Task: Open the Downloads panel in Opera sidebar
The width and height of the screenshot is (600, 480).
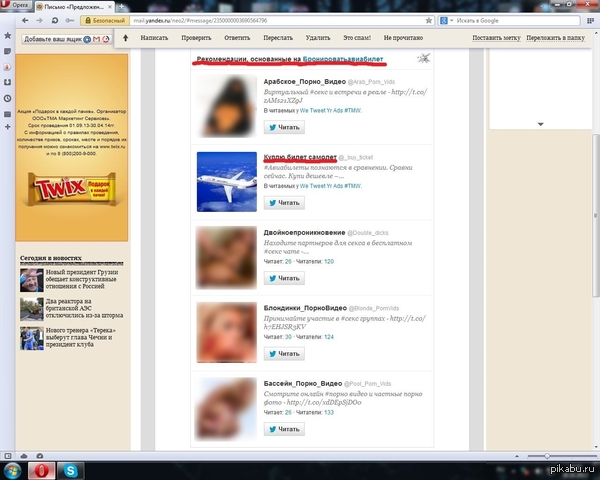Action: tap(7, 82)
